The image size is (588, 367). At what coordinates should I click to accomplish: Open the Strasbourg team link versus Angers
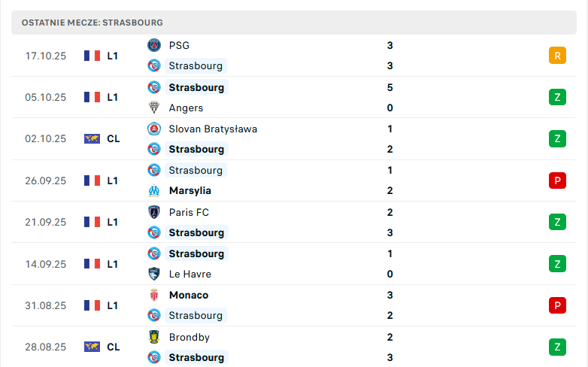pyautogui.click(x=196, y=87)
